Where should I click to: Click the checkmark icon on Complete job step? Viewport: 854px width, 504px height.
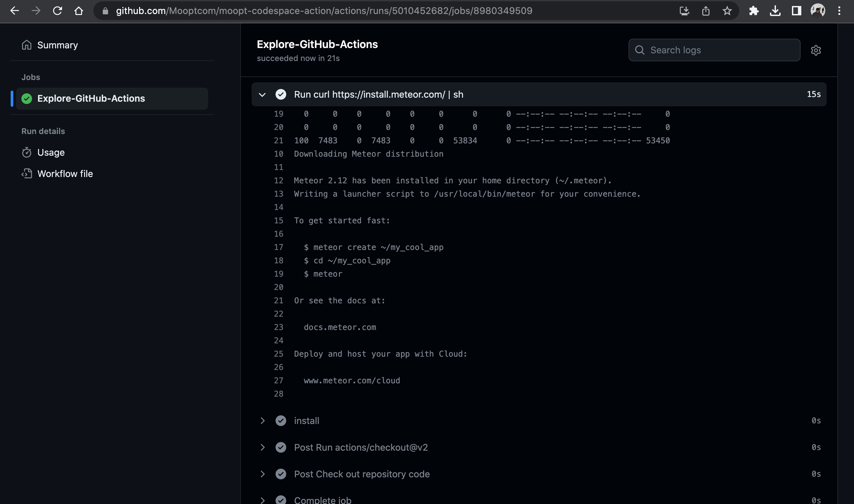(281, 500)
